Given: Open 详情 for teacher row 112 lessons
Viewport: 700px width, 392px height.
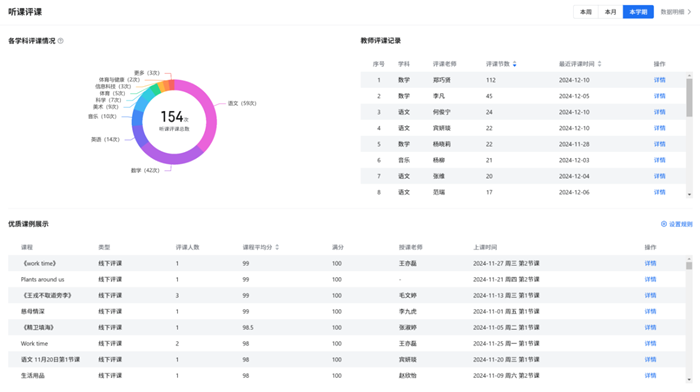Looking at the screenshot, I should click(x=659, y=80).
